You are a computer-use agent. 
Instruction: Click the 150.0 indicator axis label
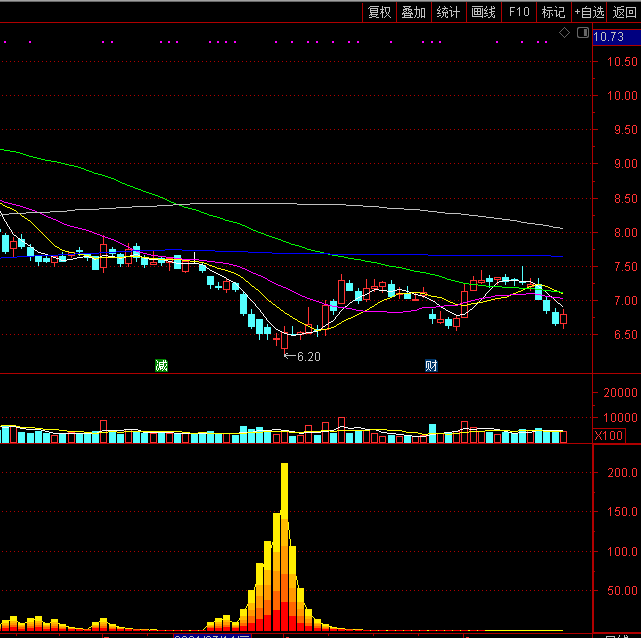pos(622,512)
